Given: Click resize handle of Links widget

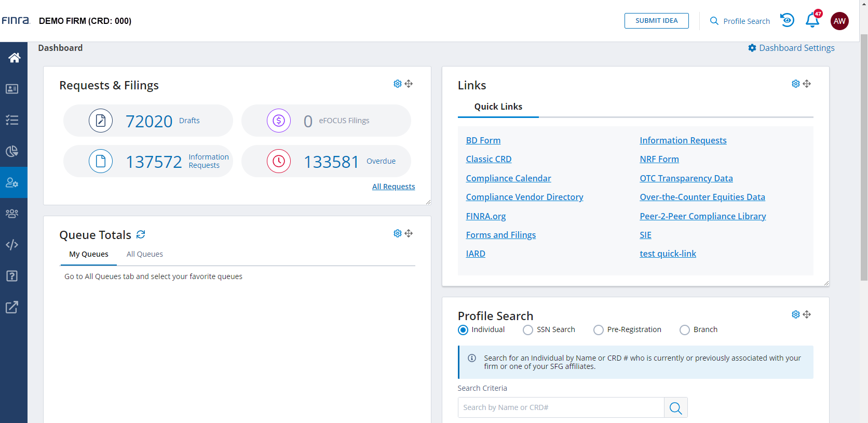Looking at the screenshot, I should click(x=826, y=283).
